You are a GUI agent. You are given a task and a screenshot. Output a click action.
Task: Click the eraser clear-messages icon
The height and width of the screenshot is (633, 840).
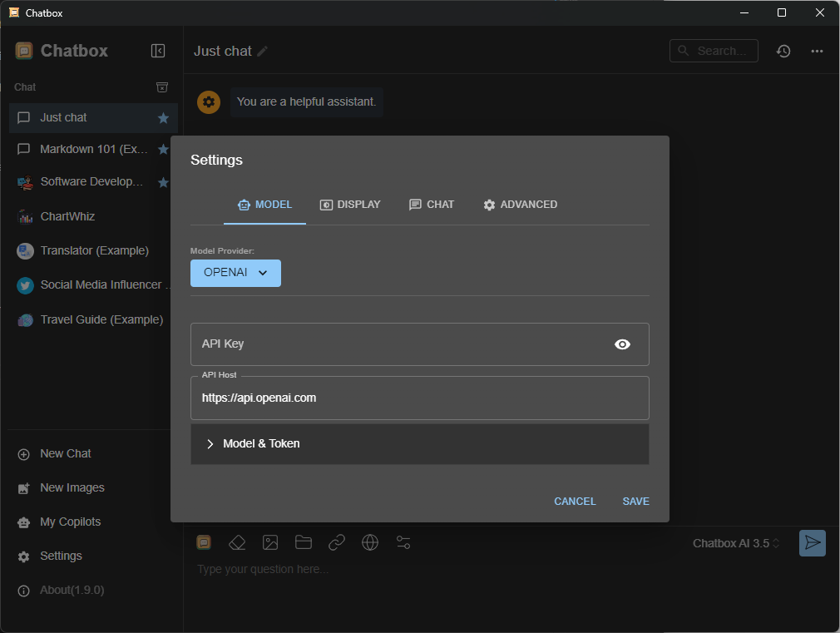[237, 543]
